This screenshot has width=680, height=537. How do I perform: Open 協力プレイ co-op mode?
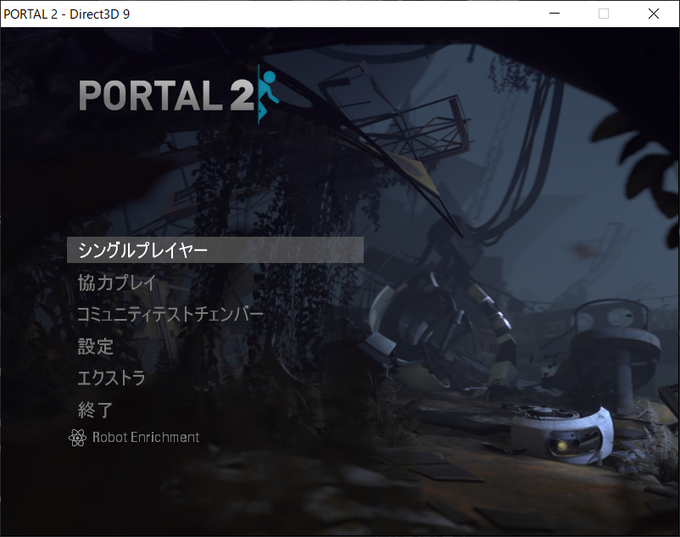pyautogui.click(x=117, y=283)
